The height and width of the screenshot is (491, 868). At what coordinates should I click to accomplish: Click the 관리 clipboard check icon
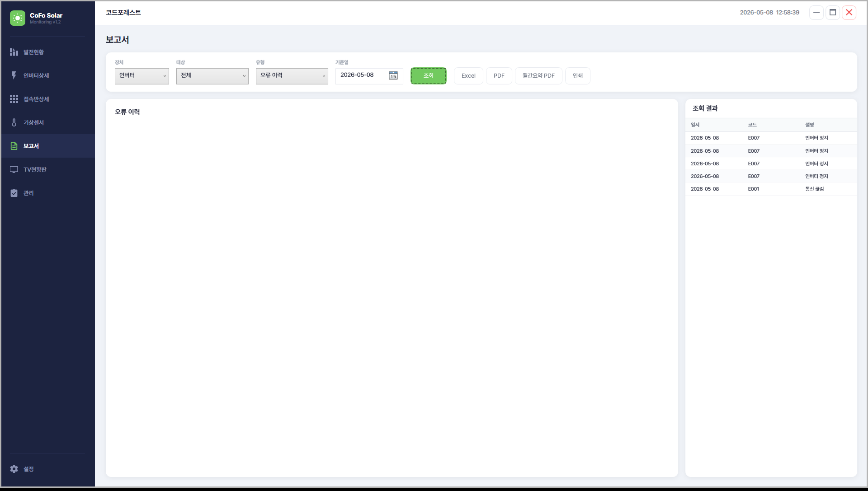(x=14, y=193)
